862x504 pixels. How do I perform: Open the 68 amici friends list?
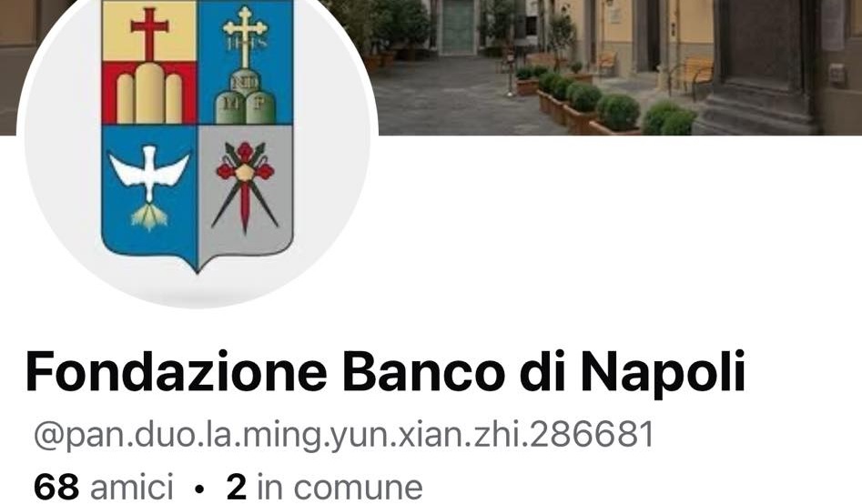pos(104,487)
